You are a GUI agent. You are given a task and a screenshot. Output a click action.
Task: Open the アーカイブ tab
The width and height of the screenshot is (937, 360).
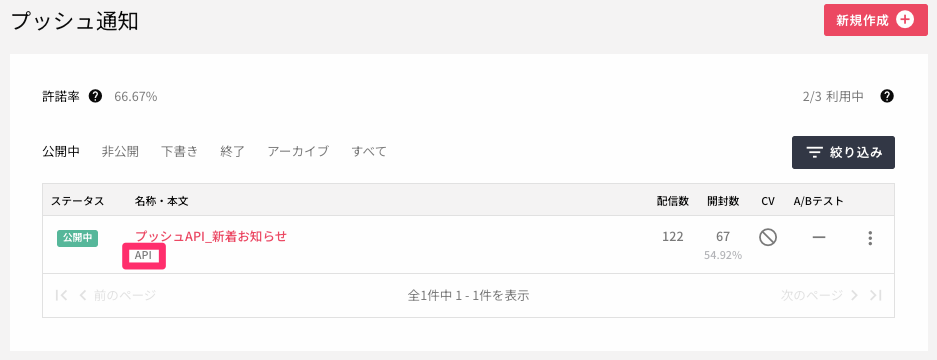pos(298,152)
